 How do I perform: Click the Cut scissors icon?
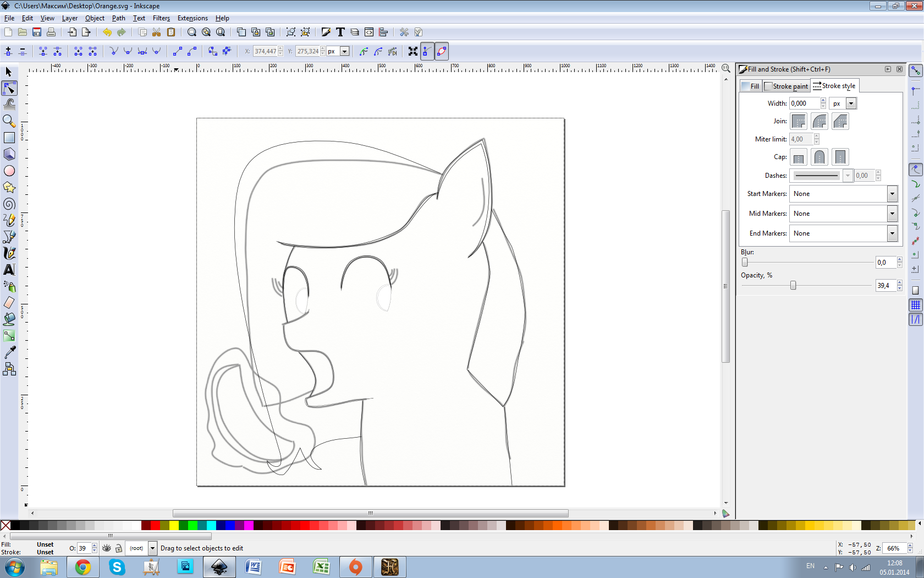point(157,32)
